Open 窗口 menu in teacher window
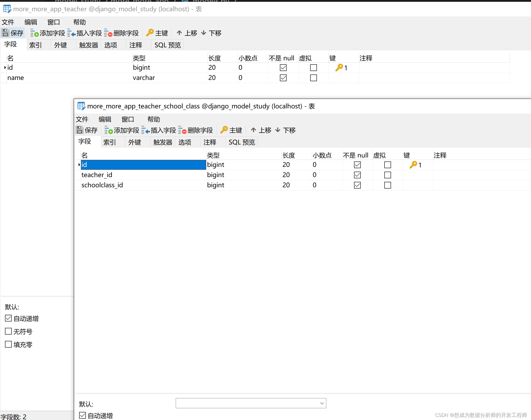This screenshot has height=420, width=531. point(54,22)
